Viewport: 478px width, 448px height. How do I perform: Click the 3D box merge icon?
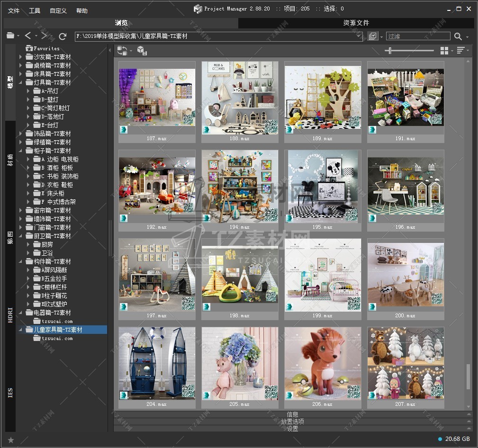pos(142,51)
